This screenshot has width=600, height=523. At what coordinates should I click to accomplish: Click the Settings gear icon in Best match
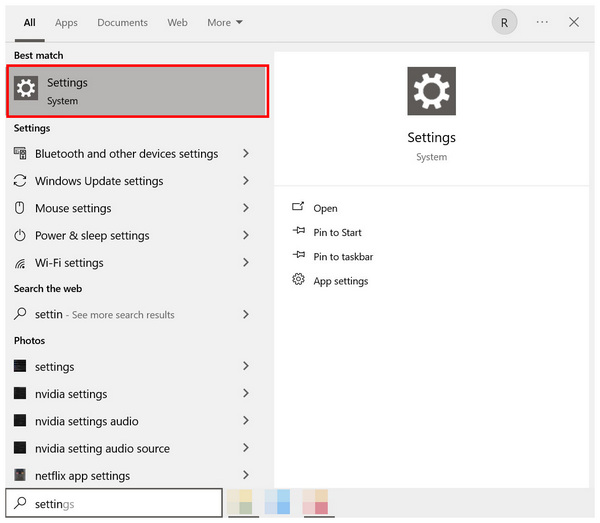pyautogui.click(x=26, y=91)
